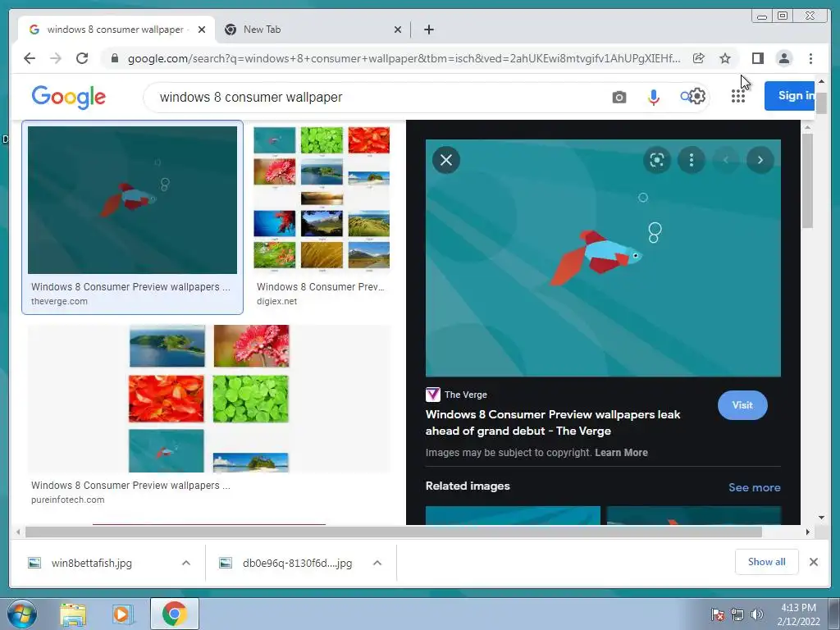Select the theverge.com betta fish thumbnail
This screenshot has height=630, width=840.
click(x=132, y=200)
